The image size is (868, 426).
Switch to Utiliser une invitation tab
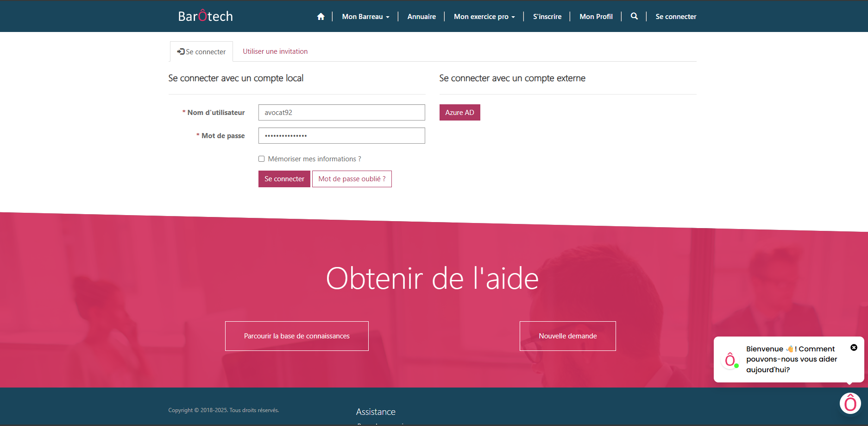(x=275, y=51)
